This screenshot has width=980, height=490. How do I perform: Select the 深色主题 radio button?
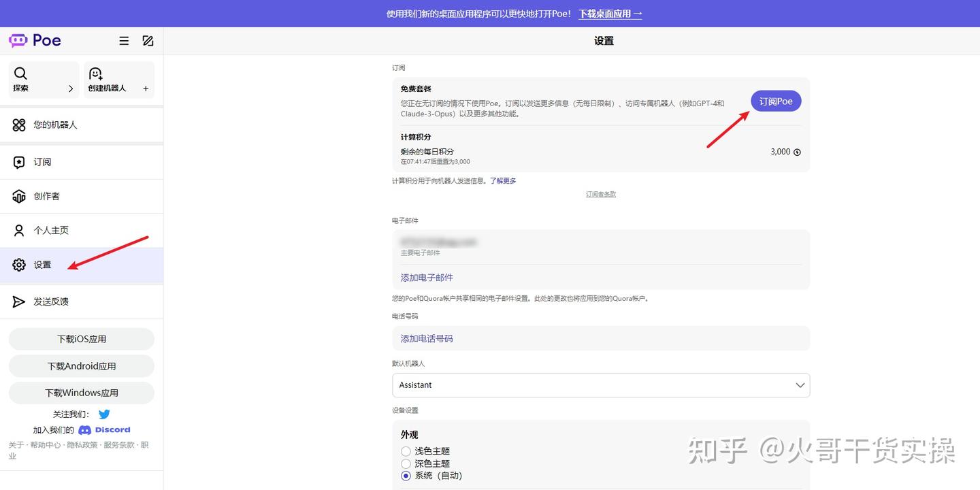coord(406,463)
